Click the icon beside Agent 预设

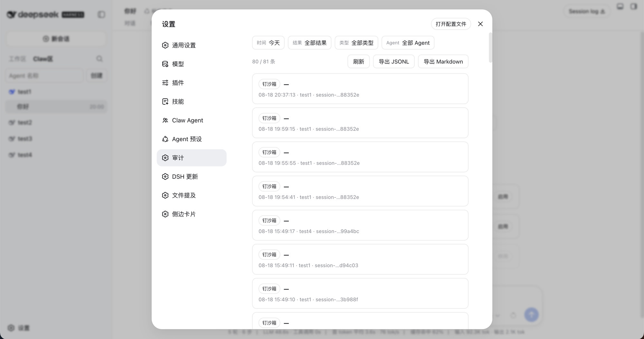tap(165, 139)
